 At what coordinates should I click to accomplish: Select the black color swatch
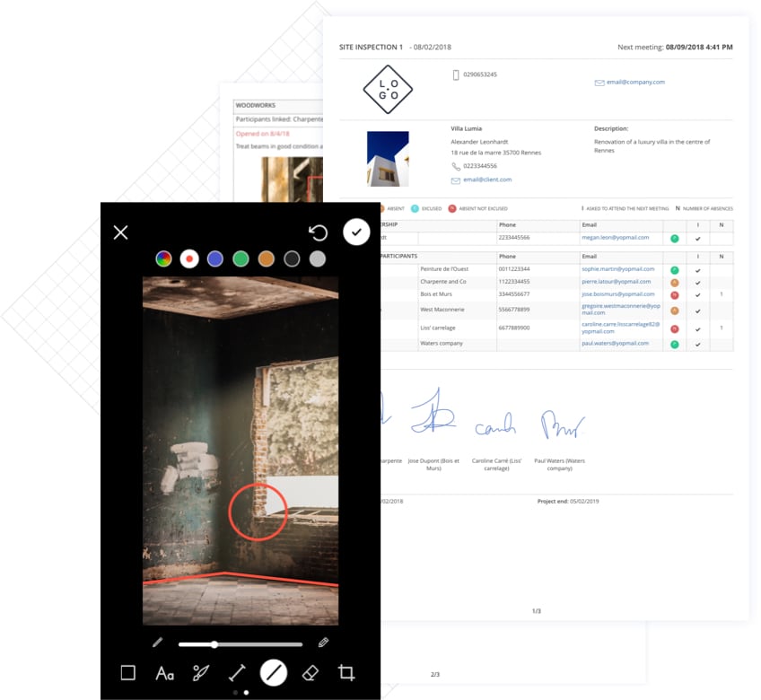point(292,258)
